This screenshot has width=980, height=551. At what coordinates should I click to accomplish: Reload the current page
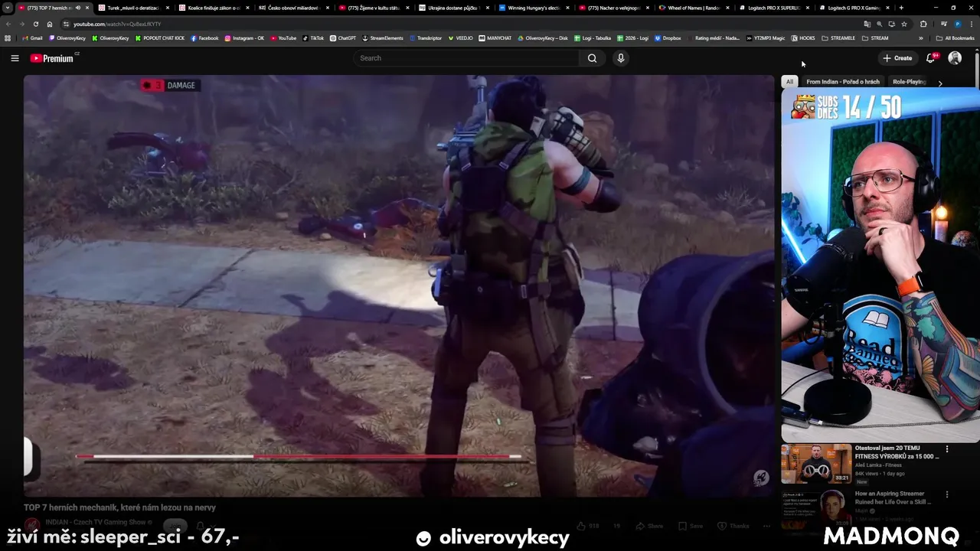pyautogui.click(x=36, y=24)
